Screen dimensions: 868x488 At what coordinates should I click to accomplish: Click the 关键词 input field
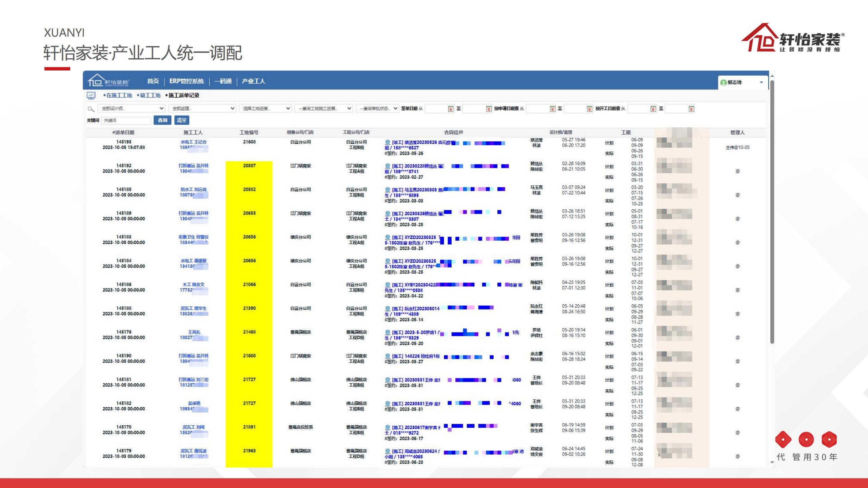126,120
